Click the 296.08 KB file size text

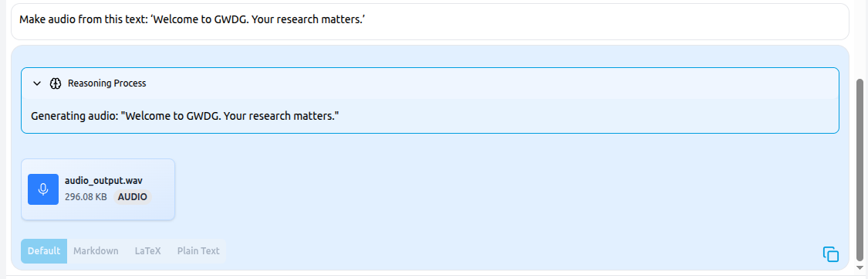click(x=86, y=197)
